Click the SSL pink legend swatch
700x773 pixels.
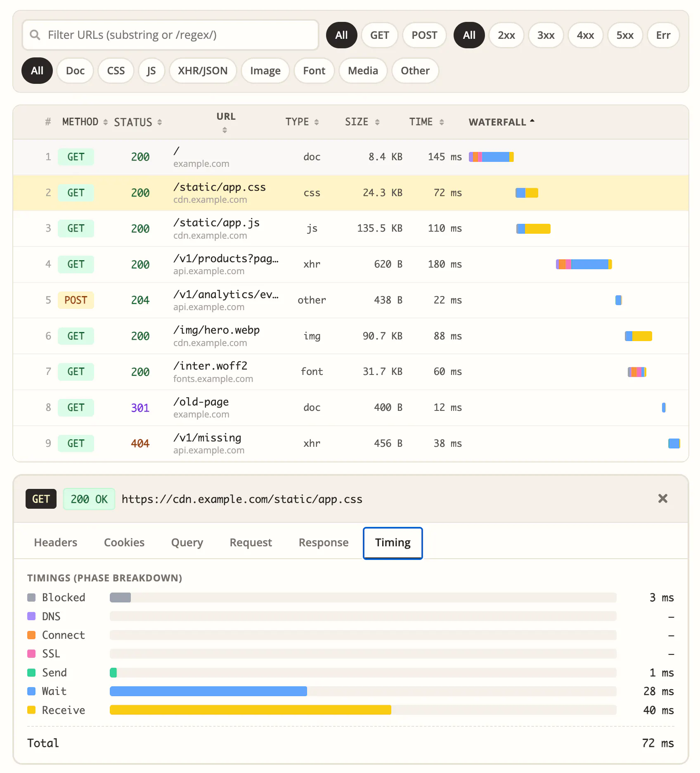click(31, 654)
